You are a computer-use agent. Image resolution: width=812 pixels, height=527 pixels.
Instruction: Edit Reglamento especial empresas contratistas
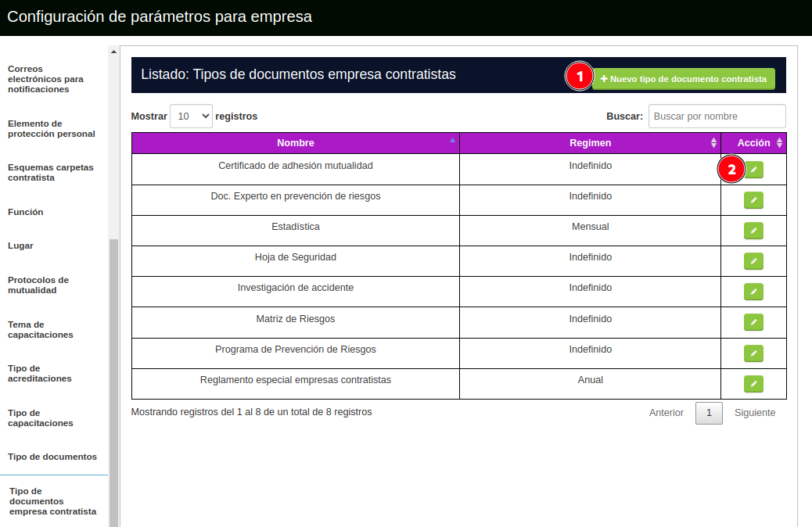[753, 384]
